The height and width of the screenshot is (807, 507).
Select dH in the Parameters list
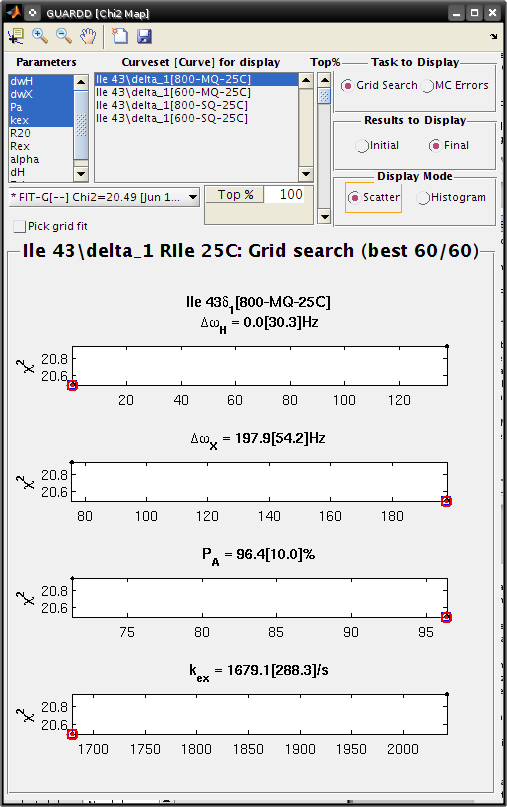coord(41,172)
